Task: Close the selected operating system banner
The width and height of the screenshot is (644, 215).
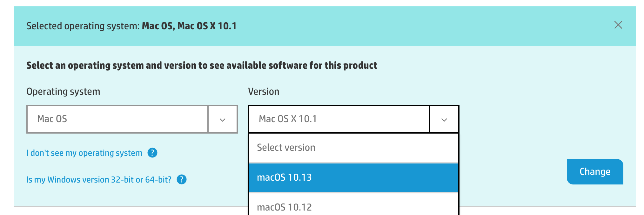Action: (618, 25)
